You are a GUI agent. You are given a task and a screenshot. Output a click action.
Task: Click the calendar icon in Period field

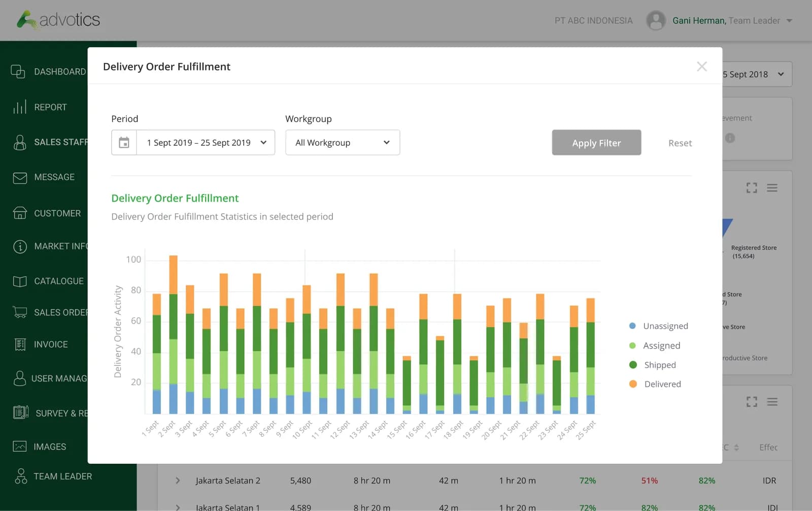tap(124, 143)
